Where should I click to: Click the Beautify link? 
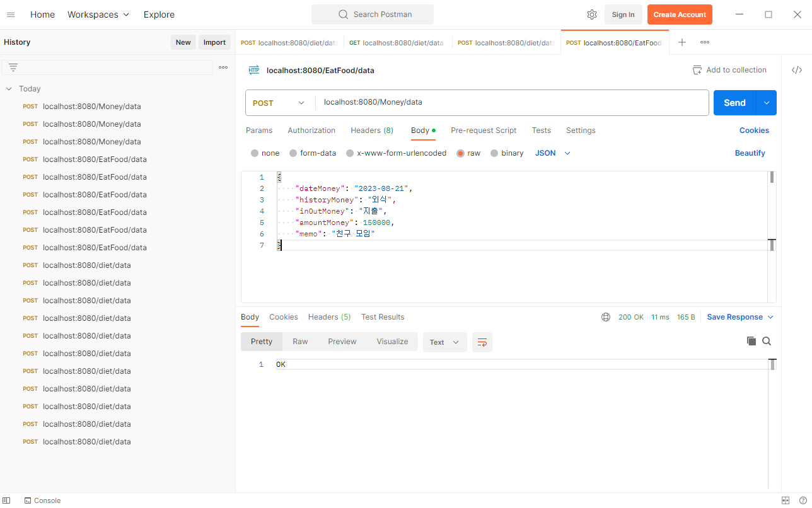point(750,153)
